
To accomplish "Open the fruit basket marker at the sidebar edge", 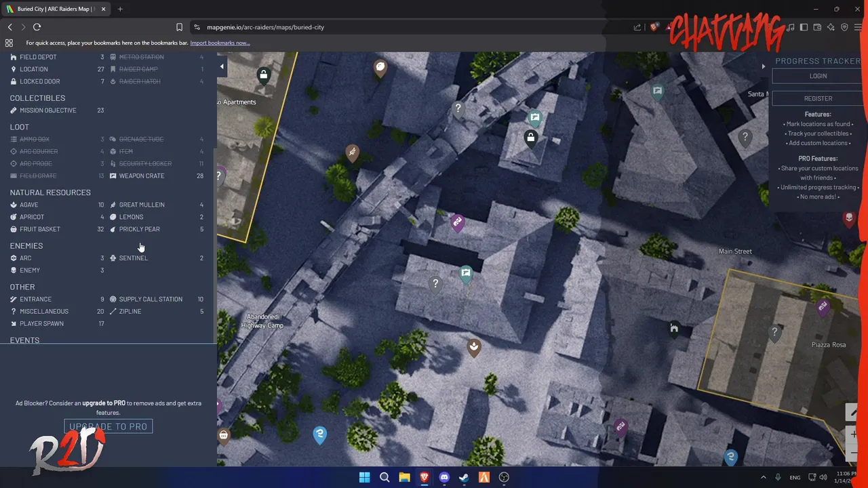I will [223, 436].
